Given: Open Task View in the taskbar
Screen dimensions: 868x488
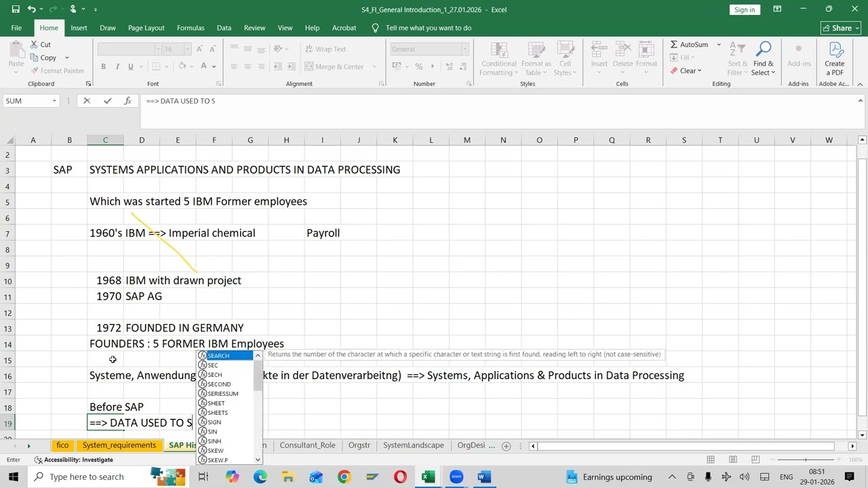Looking at the screenshot, I should 203,477.
